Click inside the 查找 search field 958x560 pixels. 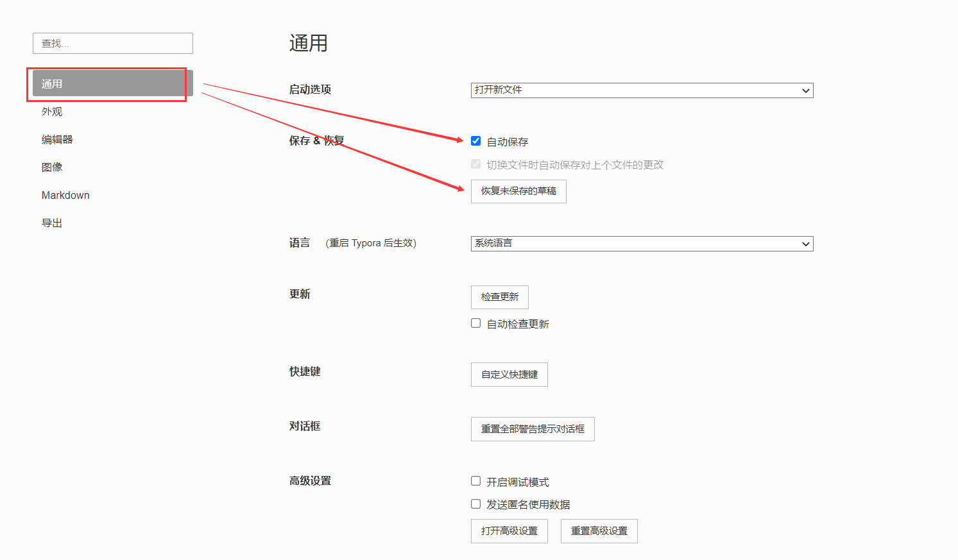pyautogui.click(x=112, y=43)
